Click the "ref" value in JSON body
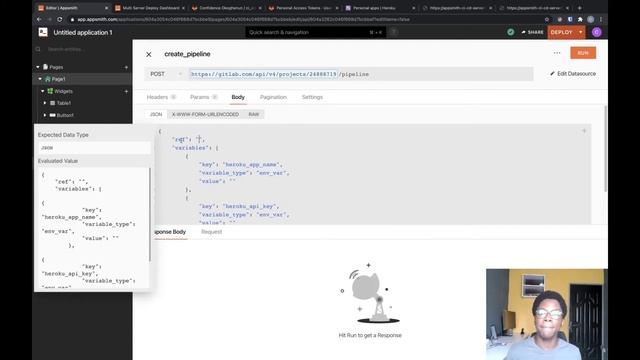This screenshot has width=640, height=360. pos(199,140)
